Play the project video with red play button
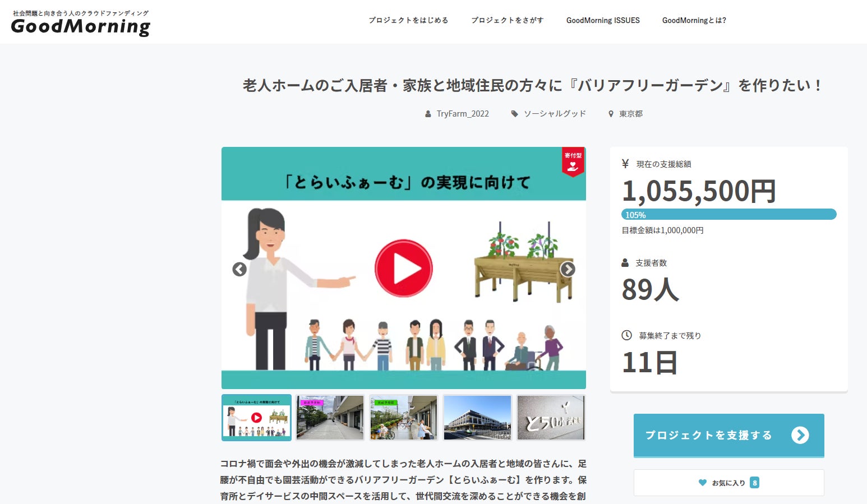The width and height of the screenshot is (867, 504). [x=403, y=269]
